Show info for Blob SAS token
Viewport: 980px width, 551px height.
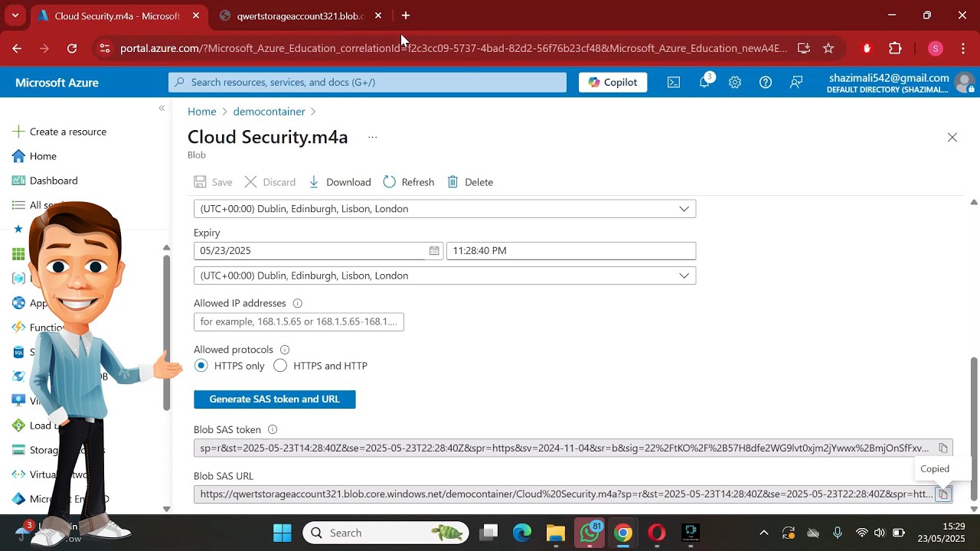[x=273, y=430]
